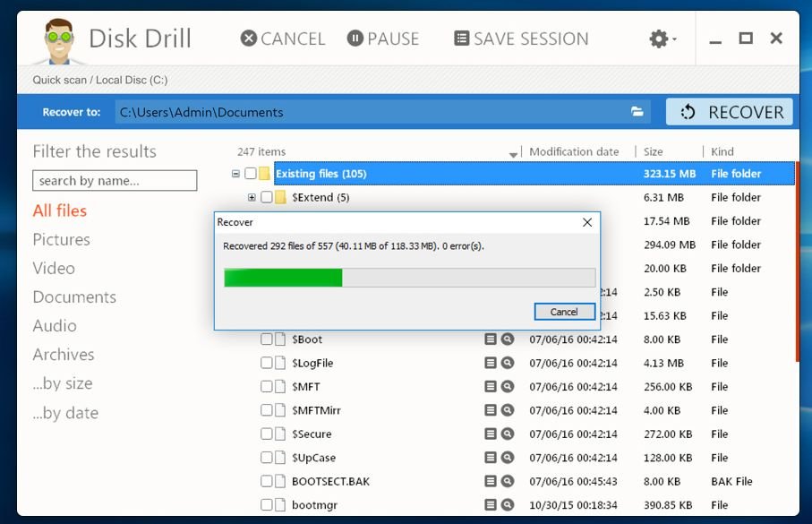Pause the scan using the pause icon
Viewport: 812px width, 524px height.
pyautogui.click(x=355, y=39)
